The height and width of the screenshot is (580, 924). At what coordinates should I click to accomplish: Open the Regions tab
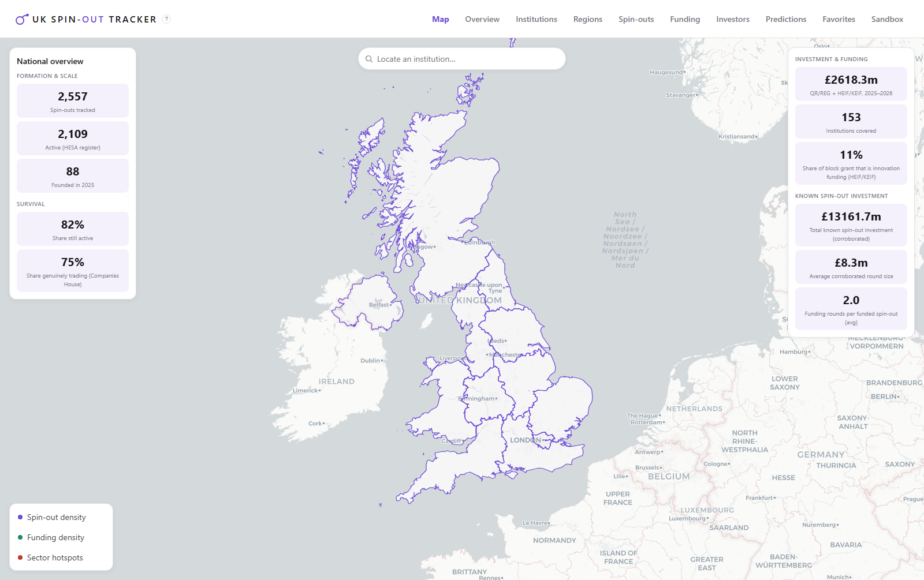[588, 19]
